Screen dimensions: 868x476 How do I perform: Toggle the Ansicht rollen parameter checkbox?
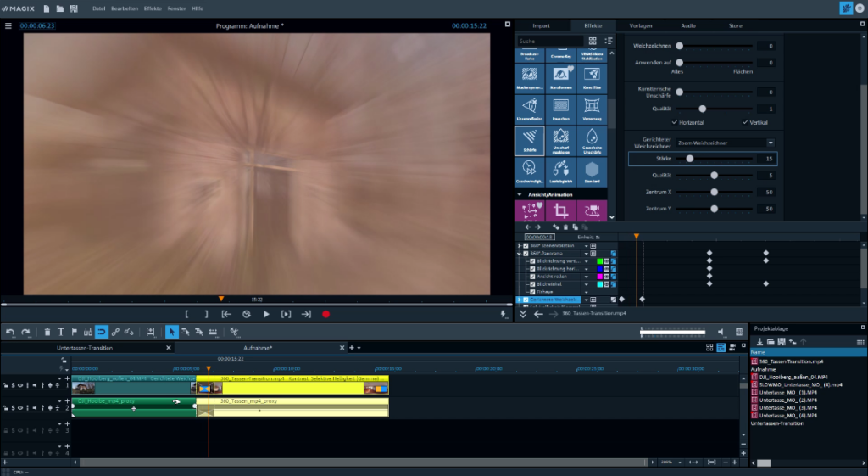pyautogui.click(x=532, y=277)
